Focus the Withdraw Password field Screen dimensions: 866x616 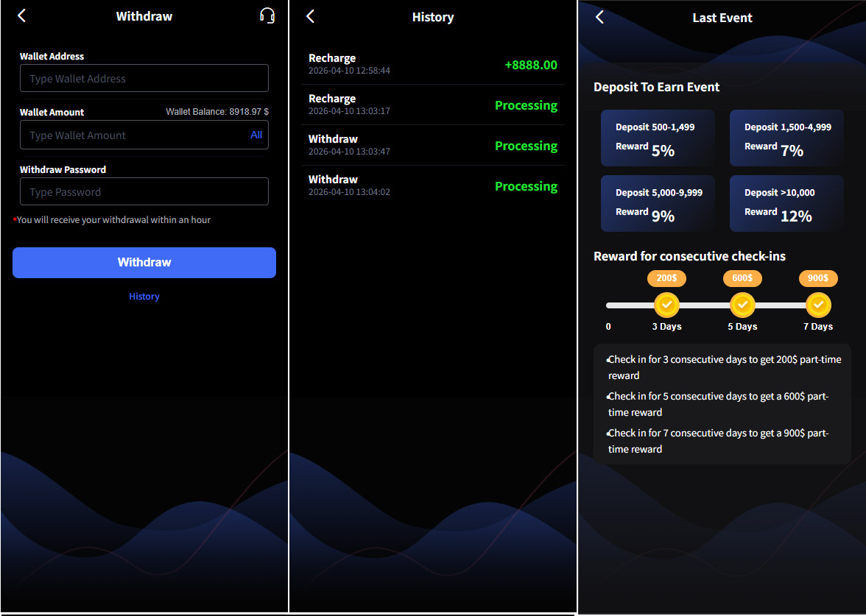pyautogui.click(x=144, y=191)
